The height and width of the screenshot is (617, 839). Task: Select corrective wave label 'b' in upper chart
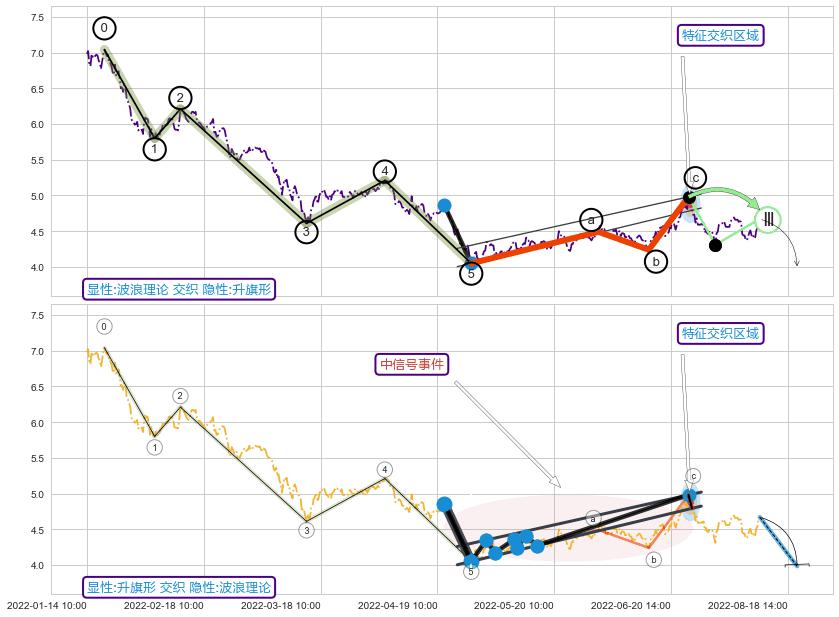[656, 262]
